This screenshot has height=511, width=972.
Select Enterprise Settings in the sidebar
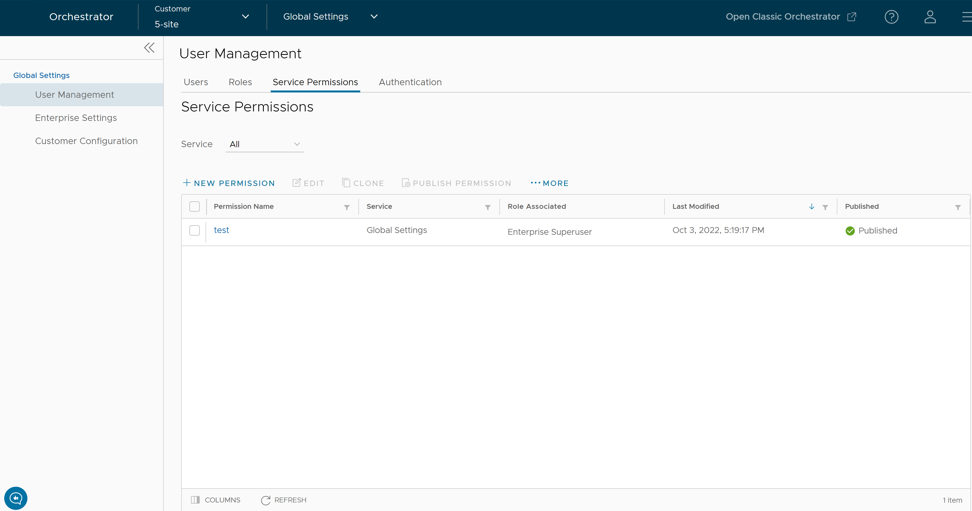tap(76, 118)
